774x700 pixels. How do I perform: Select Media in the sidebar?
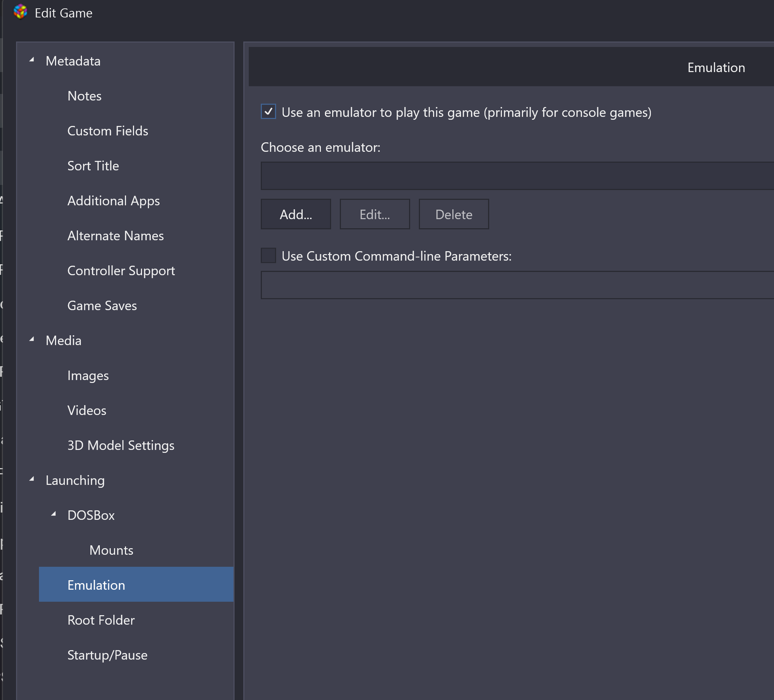63,340
